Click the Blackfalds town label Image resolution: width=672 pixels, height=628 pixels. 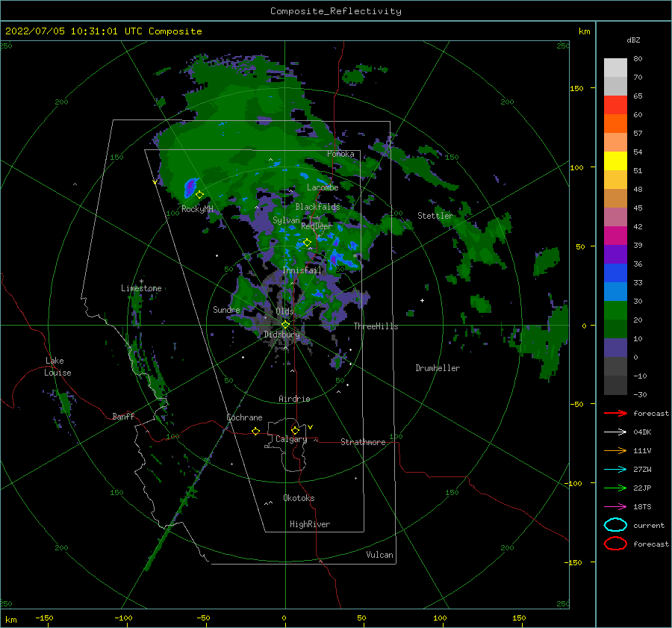(x=317, y=207)
